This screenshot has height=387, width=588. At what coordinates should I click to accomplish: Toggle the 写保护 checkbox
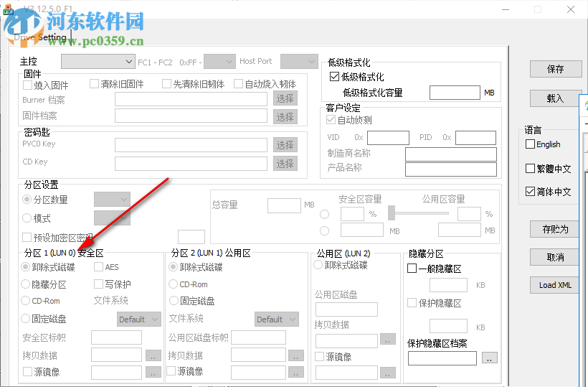[x=99, y=284]
